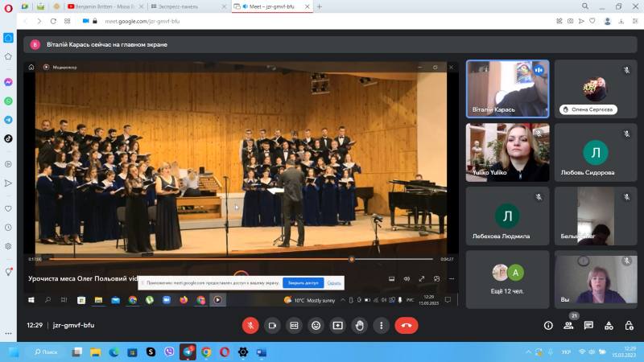Open the 'Ещё 12 чел.' tile
Screen dimensions: 644x362
(508, 279)
